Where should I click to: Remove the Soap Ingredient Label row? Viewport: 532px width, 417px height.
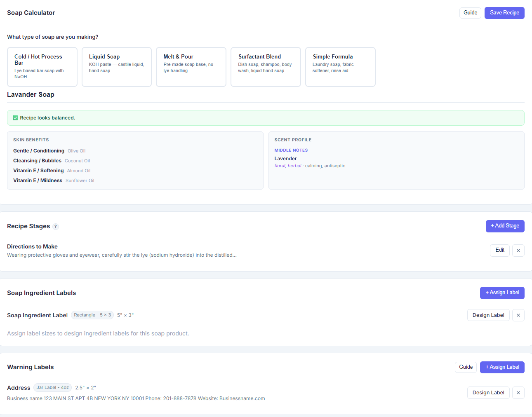tap(518, 315)
